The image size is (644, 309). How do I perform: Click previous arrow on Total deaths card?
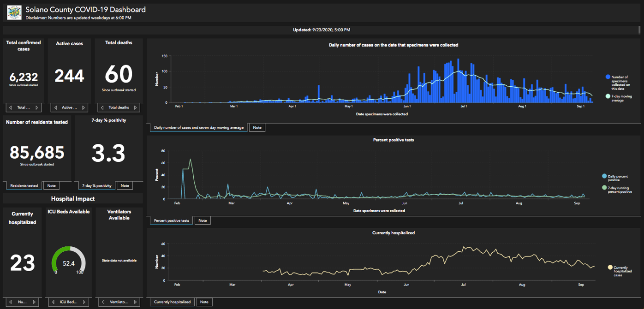coord(102,107)
